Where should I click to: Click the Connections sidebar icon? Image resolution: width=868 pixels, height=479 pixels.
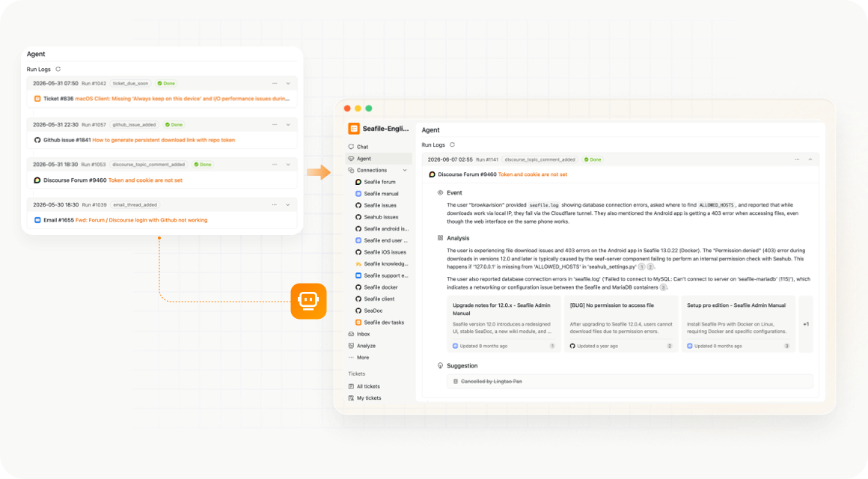(351, 170)
